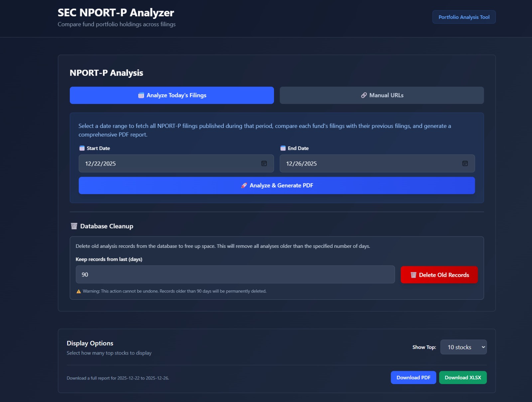Click the trash icon on Delete Old Records
This screenshot has width=532, height=402.
point(413,275)
